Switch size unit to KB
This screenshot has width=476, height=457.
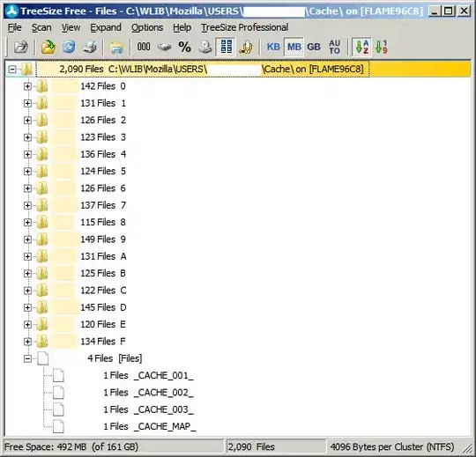tap(273, 47)
